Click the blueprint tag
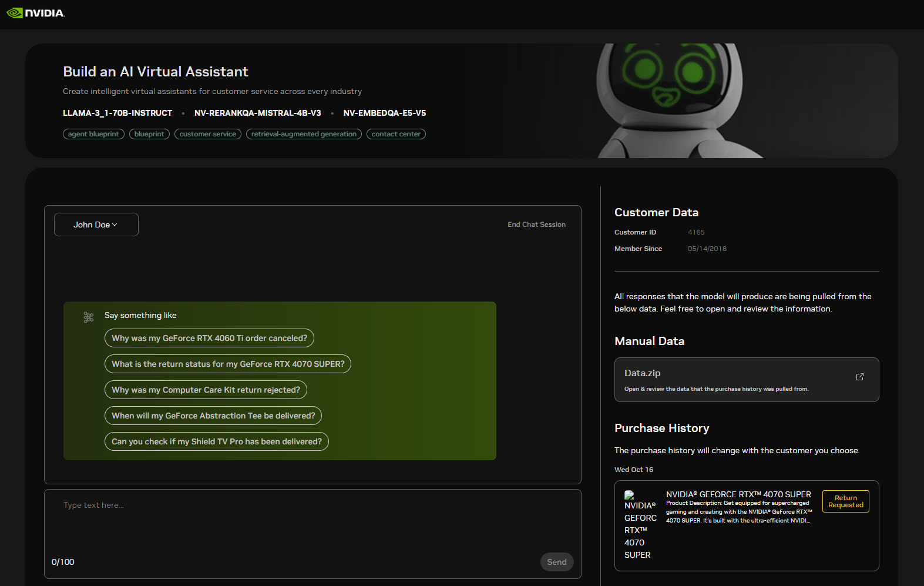 tap(149, 134)
